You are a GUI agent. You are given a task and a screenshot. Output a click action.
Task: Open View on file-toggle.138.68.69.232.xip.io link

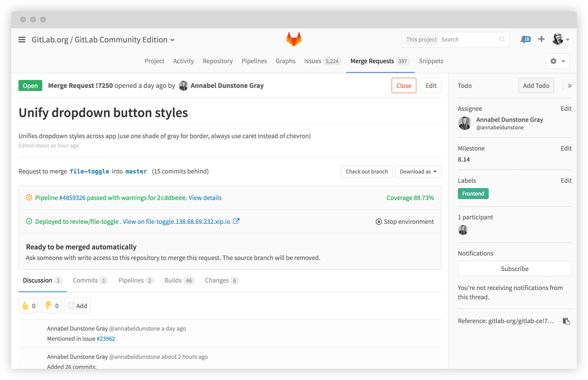[x=176, y=222]
